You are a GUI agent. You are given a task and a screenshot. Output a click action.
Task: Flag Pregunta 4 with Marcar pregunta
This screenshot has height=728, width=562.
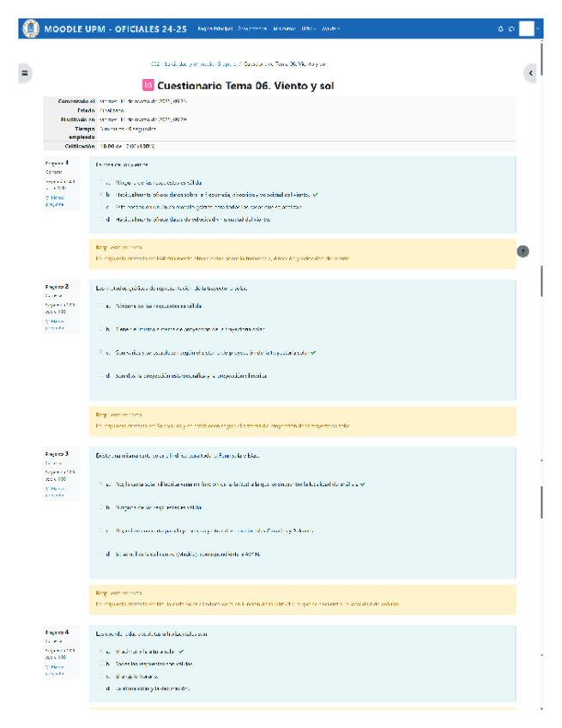tap(55, 670)
